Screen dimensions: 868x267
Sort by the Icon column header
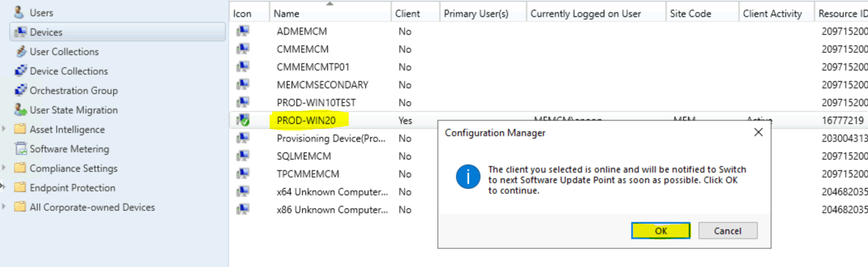pyautogui.click(x=250, y=13)
